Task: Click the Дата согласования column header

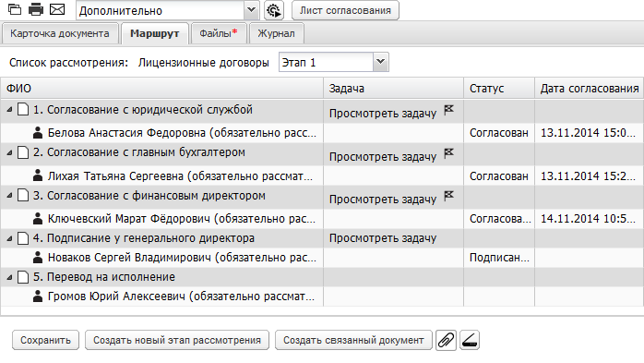Action: point(589,89)
